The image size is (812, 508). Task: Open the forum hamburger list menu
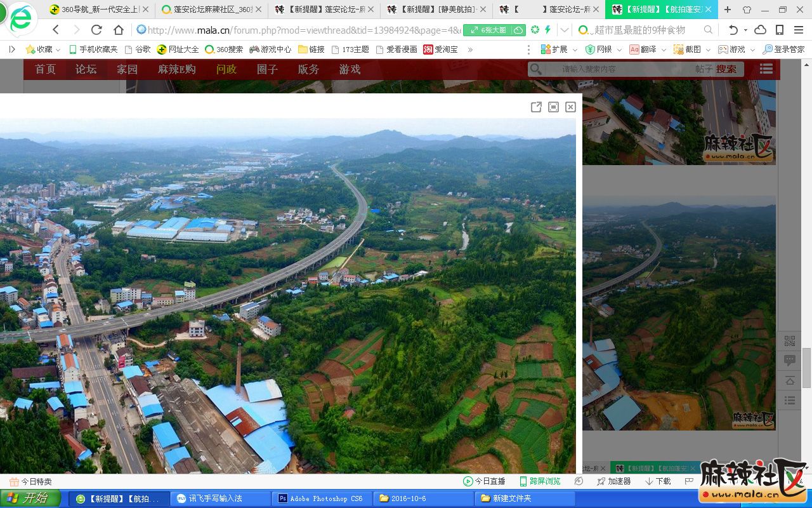[766, 69]
